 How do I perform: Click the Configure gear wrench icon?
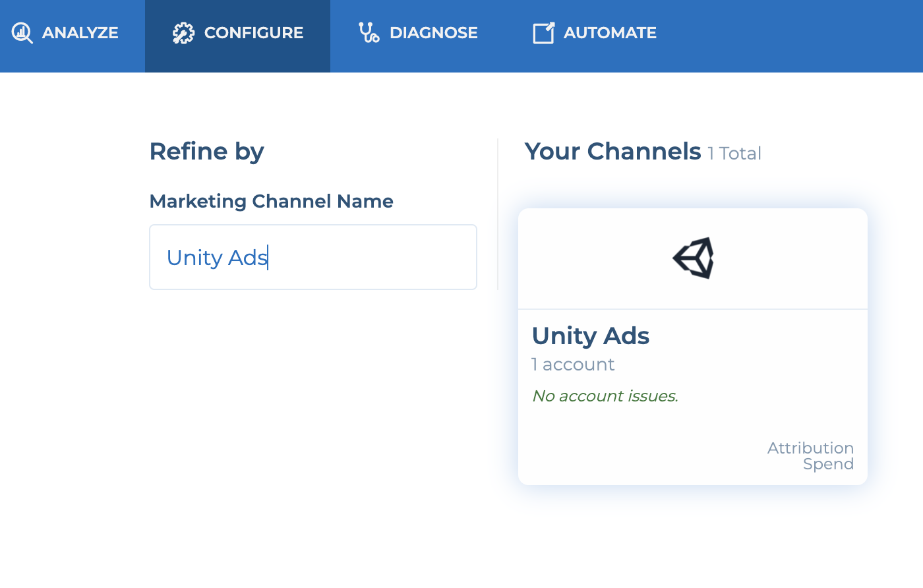[x=183, y=33]
